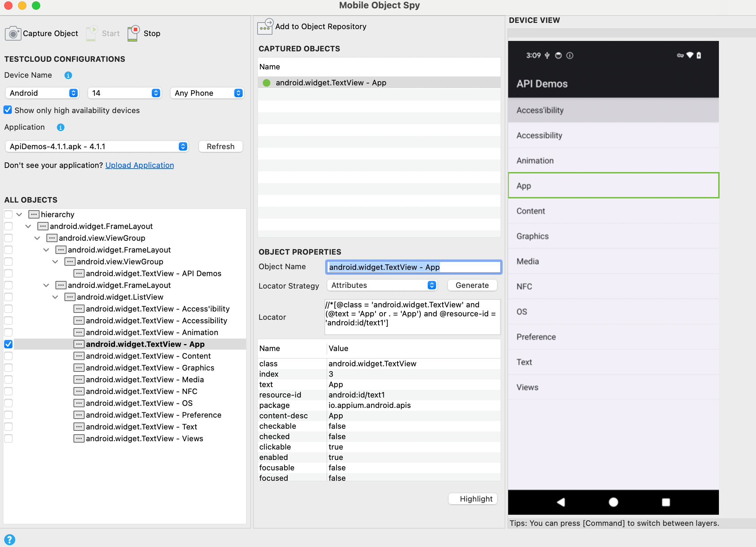The width and height of the screenshot is (756, 547).
Task: Click the Generate locator button
Action: [x=472, y=285]
